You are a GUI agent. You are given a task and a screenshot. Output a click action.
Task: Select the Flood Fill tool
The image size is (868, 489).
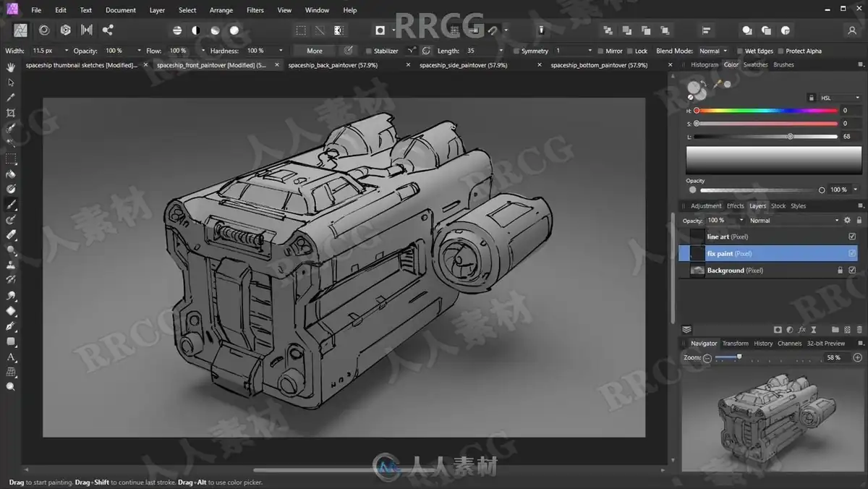point(11,174)
